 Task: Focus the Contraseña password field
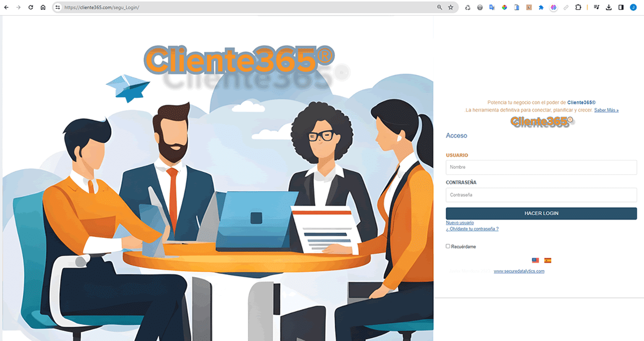click(541, 195)
